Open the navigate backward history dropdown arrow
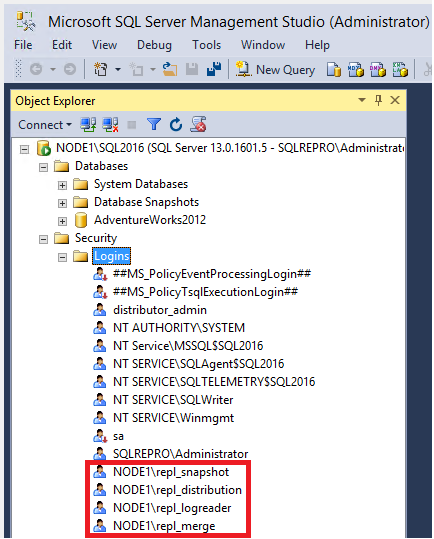The height and width of the screenshot is (539, 434). tap(53, 69)
